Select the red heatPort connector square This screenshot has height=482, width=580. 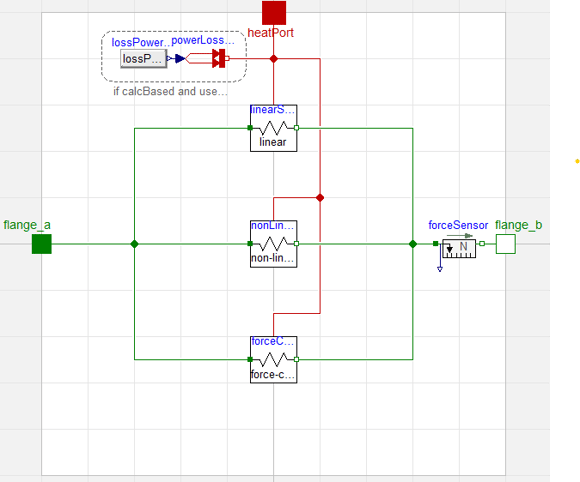point(274,13)
